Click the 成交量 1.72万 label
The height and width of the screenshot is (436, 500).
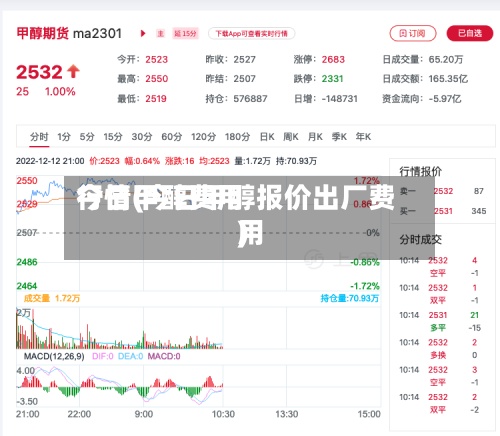coord(52,298)
